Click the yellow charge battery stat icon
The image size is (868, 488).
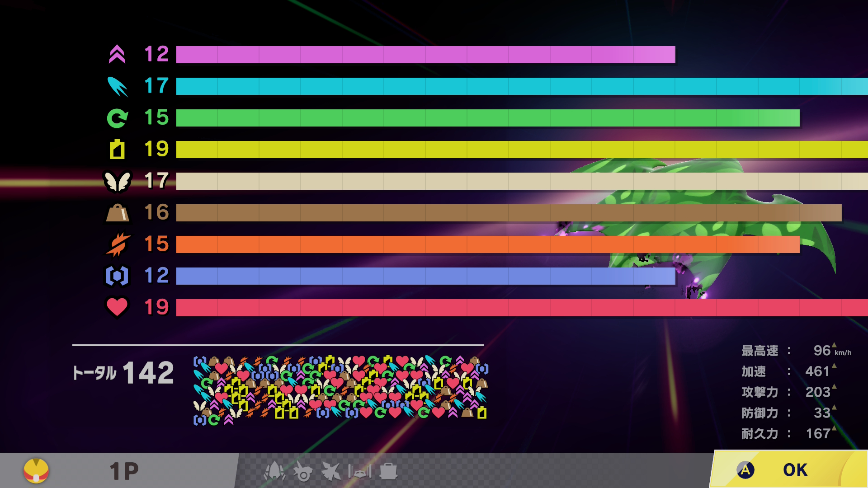point(117,150)
